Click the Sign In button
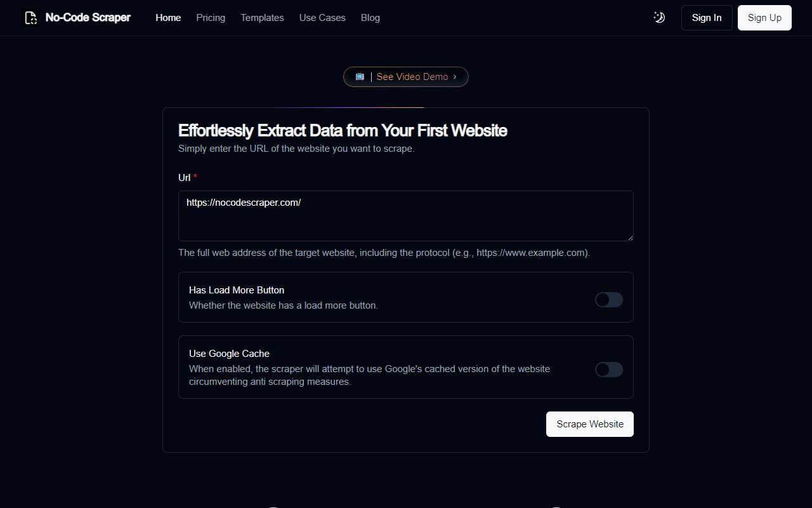 (x=706, y=17)
